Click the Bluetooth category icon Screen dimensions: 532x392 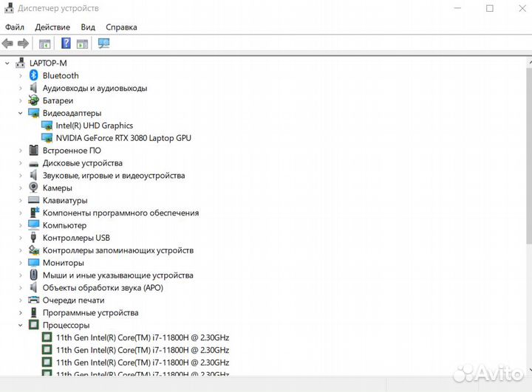[34, 75]
